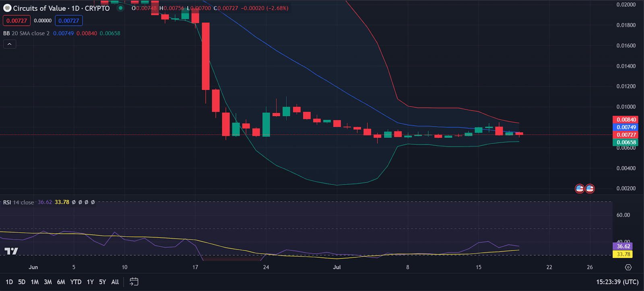Click the 0.00000 spread value
This screenshot has height=291, width=644.
[x=43, y=20]
